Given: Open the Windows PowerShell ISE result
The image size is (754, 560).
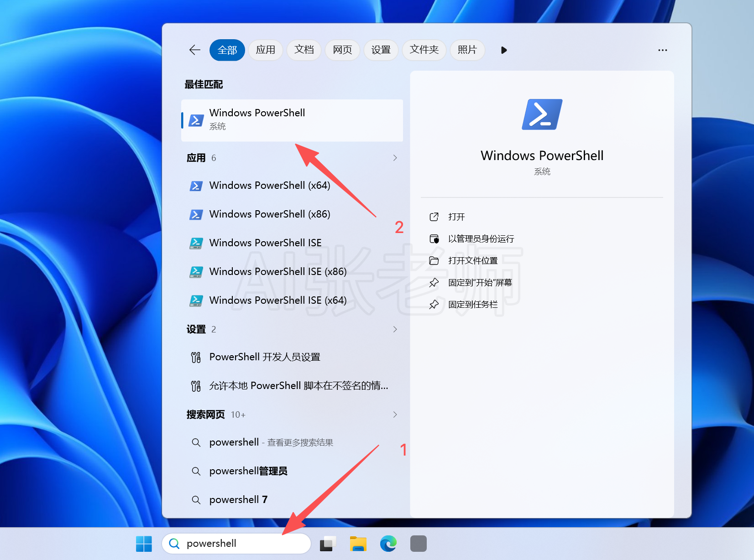Looking at the screenshot, I should coord(292,243).
